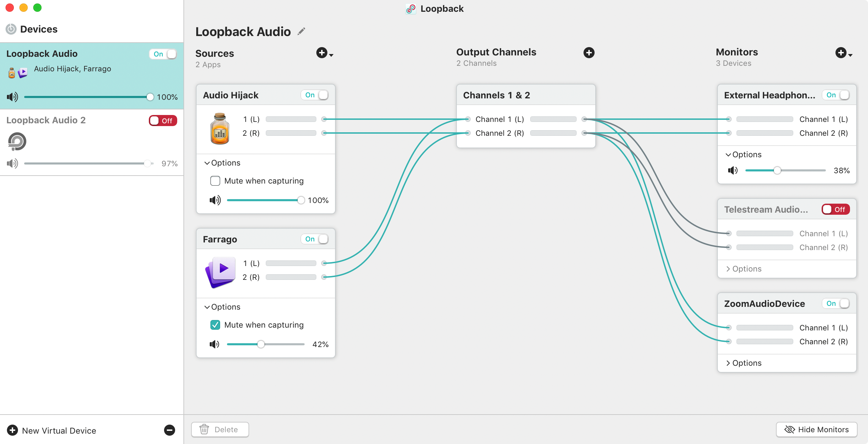
Task: Toggle the Audio Hijack source switch
Action: click(x=315, y=95)
